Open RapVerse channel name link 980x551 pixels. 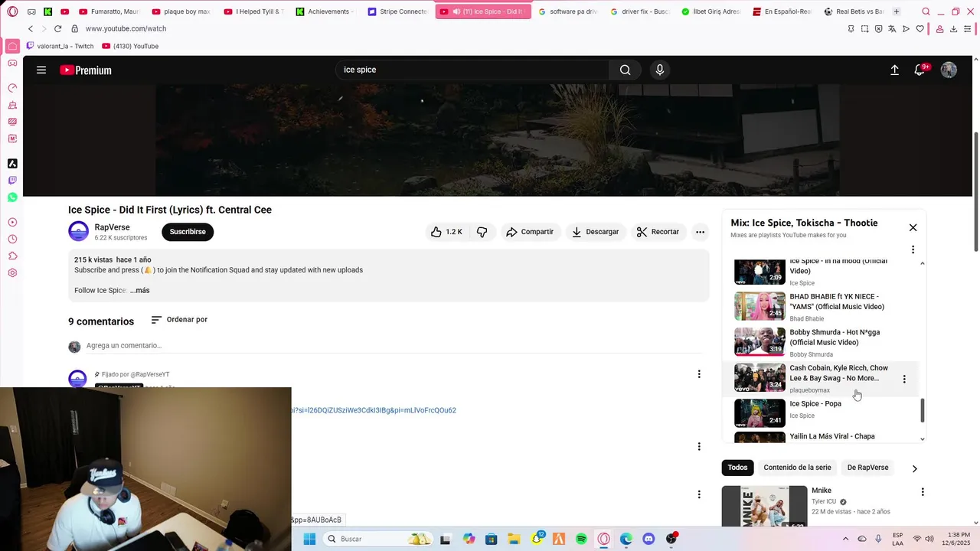(112, 227)
